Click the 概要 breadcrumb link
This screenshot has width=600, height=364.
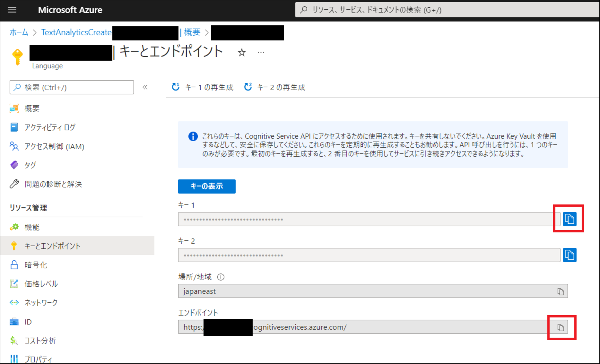pyautogui.click(x=192, y=32)
